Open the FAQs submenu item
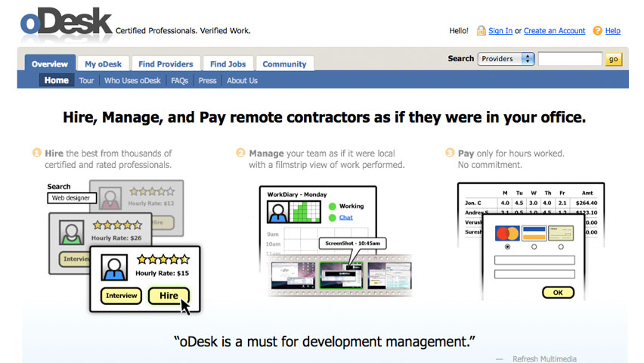 (179, 81)
